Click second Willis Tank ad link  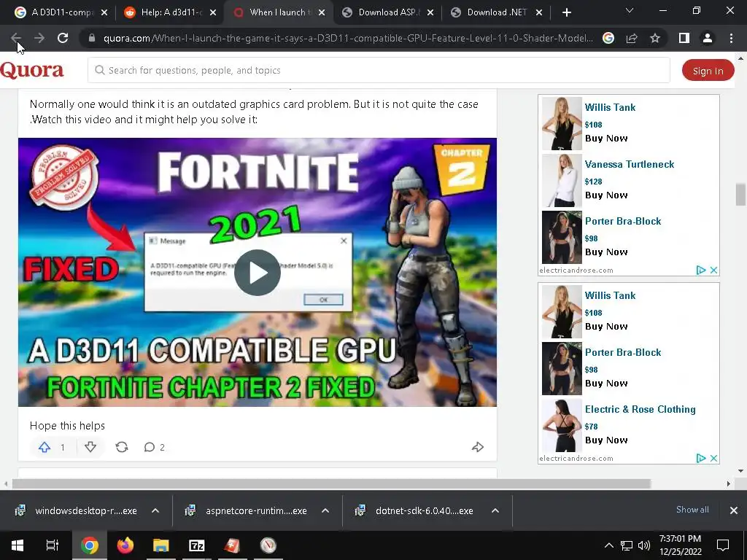[610, 296]
